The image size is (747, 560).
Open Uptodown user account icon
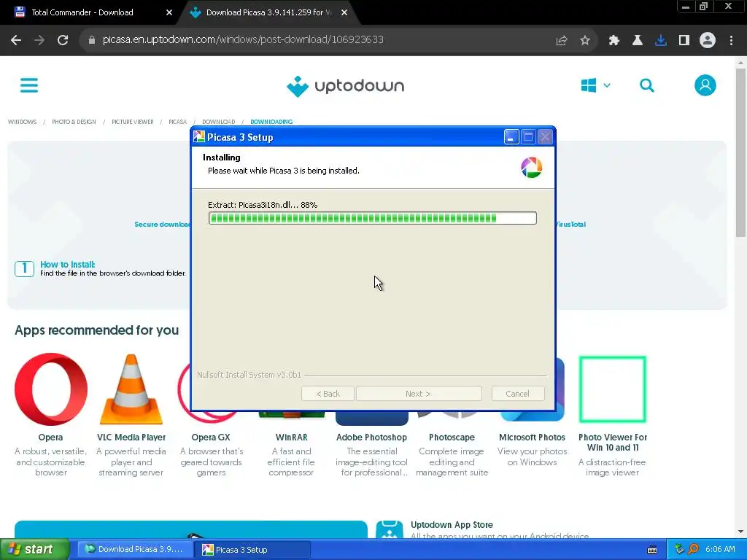pos(705,86)
